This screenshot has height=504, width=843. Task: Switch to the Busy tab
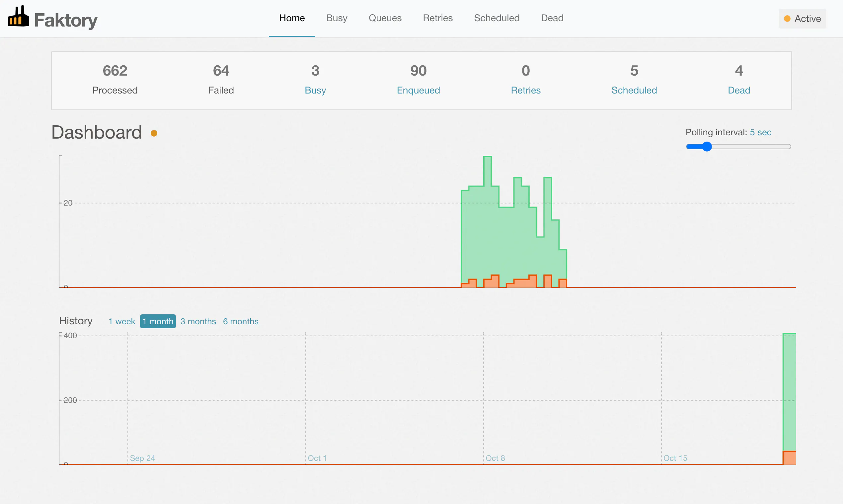click(337, 18)
